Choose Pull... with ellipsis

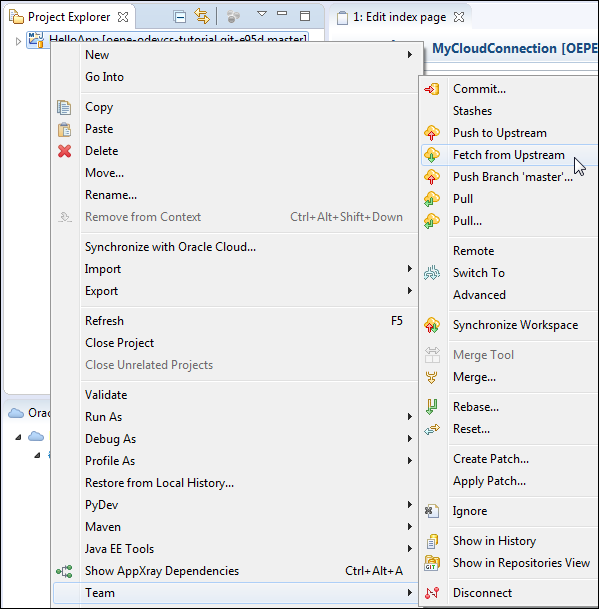510,221
